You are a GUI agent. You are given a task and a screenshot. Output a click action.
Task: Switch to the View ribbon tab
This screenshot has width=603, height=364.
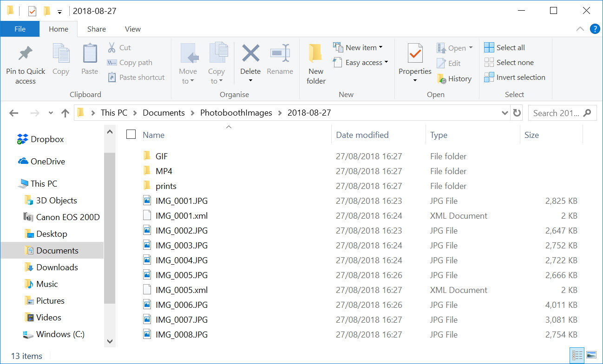pyautogui.click(x=133, y=29)
